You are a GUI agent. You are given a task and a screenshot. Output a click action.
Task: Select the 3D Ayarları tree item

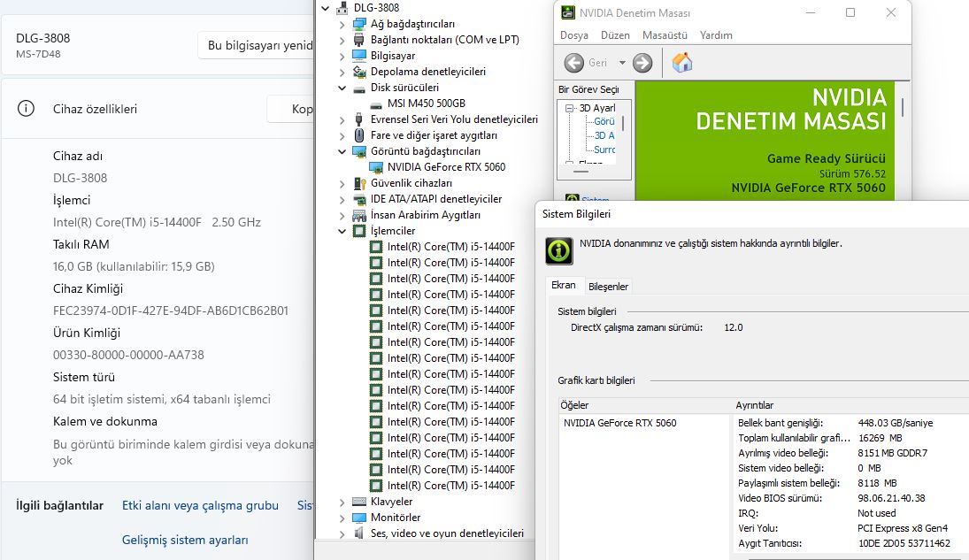pos(597,108)
